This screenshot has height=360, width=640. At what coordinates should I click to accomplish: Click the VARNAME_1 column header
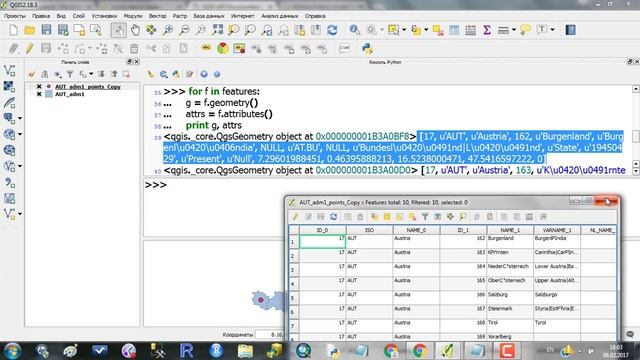557,230
